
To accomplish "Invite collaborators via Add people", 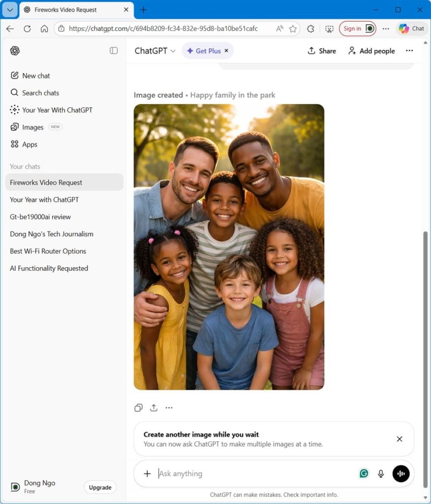I will (371, 51).
